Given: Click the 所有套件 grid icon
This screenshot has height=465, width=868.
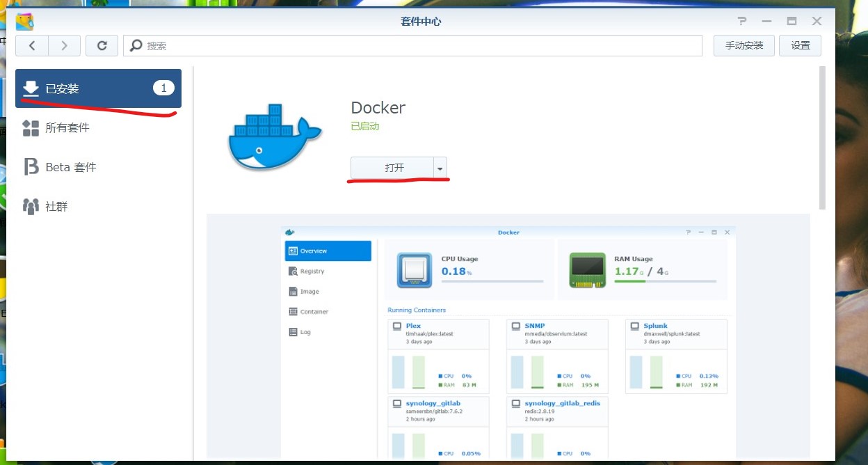Looking at the screenshot, I should click(x=31, y=128).
